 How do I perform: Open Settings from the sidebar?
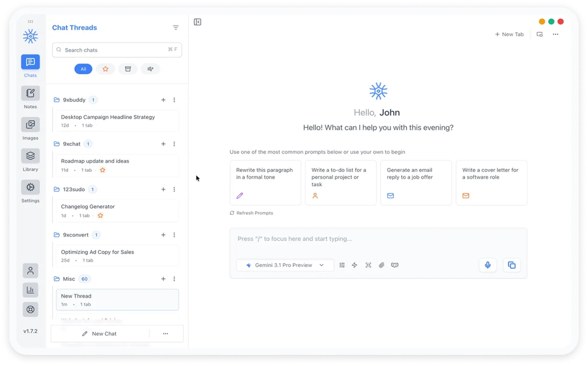pos(30,187)
